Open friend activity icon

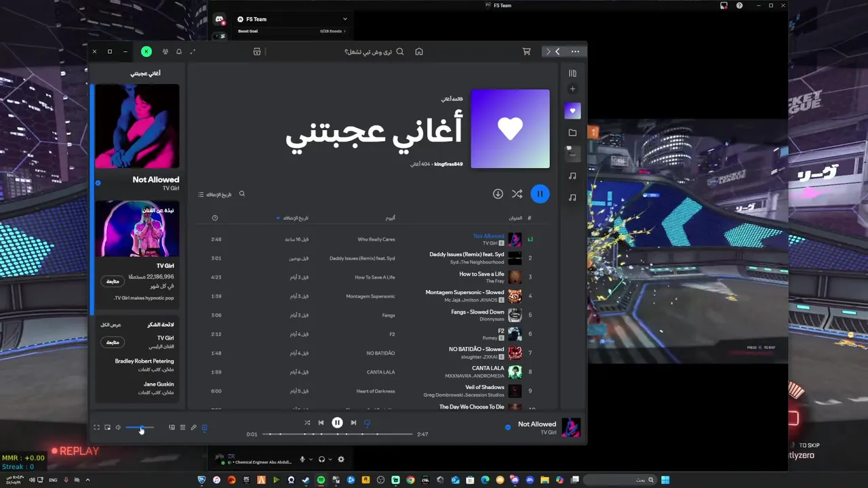point(165,52)
